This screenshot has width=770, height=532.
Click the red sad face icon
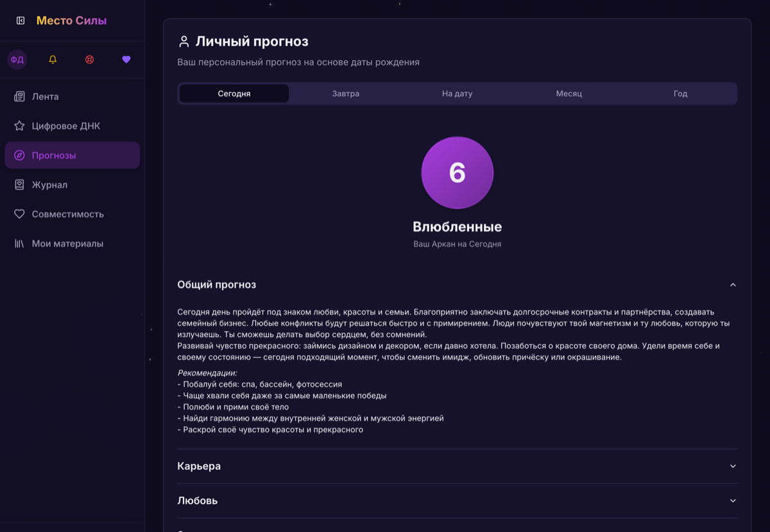click(89, 60)
